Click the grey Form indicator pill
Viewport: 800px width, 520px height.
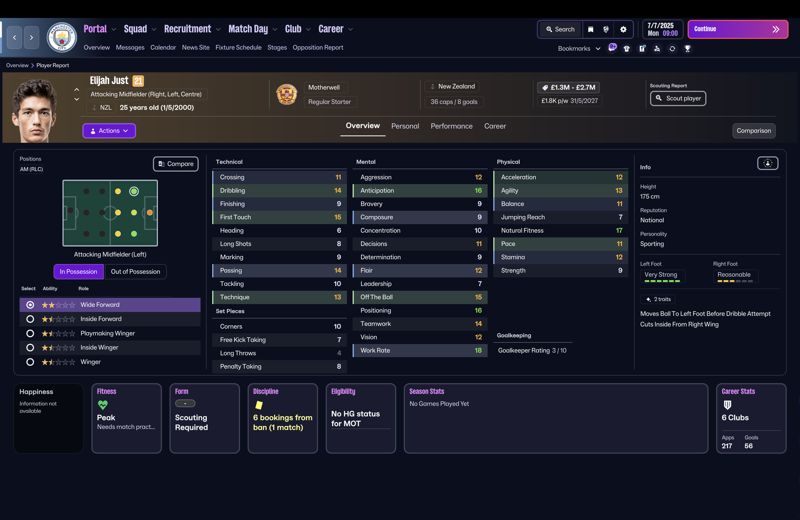pos(185,404)
